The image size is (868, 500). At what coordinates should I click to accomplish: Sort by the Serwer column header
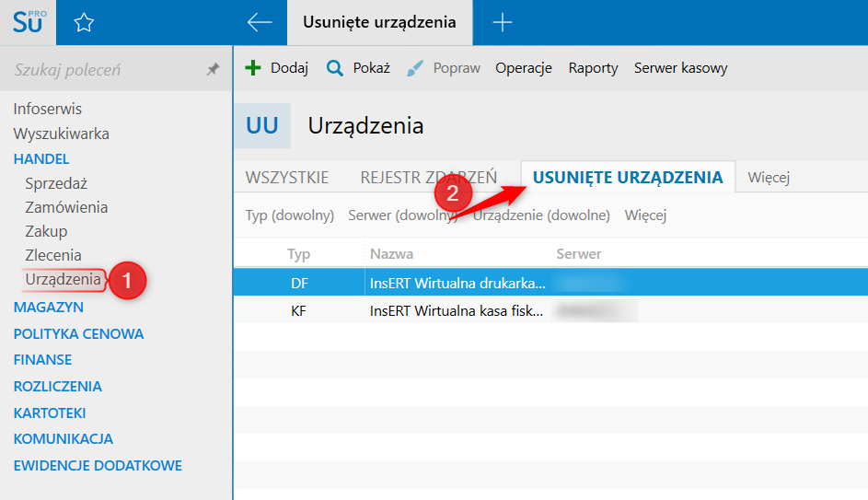578,253
